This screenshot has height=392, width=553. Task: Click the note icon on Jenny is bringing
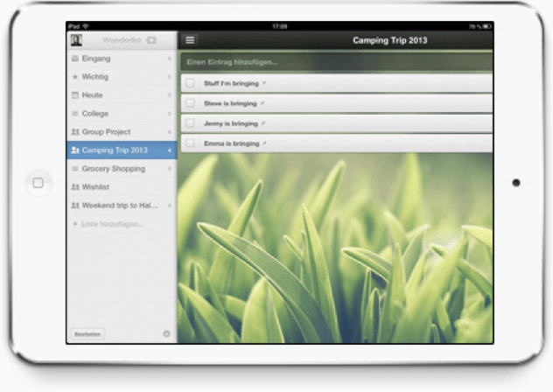point(263,123)
